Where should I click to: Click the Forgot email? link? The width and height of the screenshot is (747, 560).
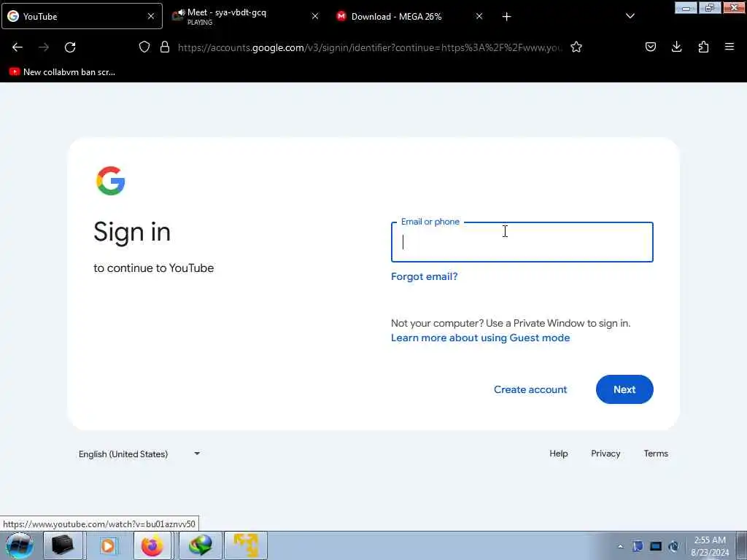[424, 276]
